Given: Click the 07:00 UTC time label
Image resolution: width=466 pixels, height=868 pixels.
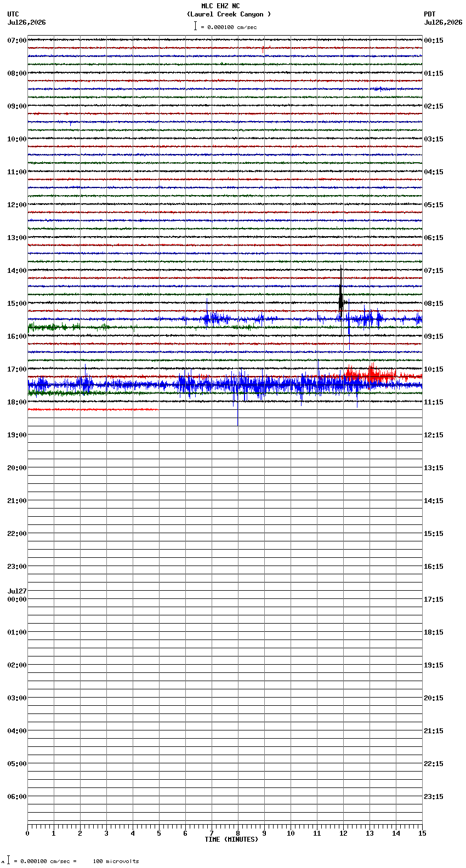Looking at the screenshot, I should pos(17,41).
